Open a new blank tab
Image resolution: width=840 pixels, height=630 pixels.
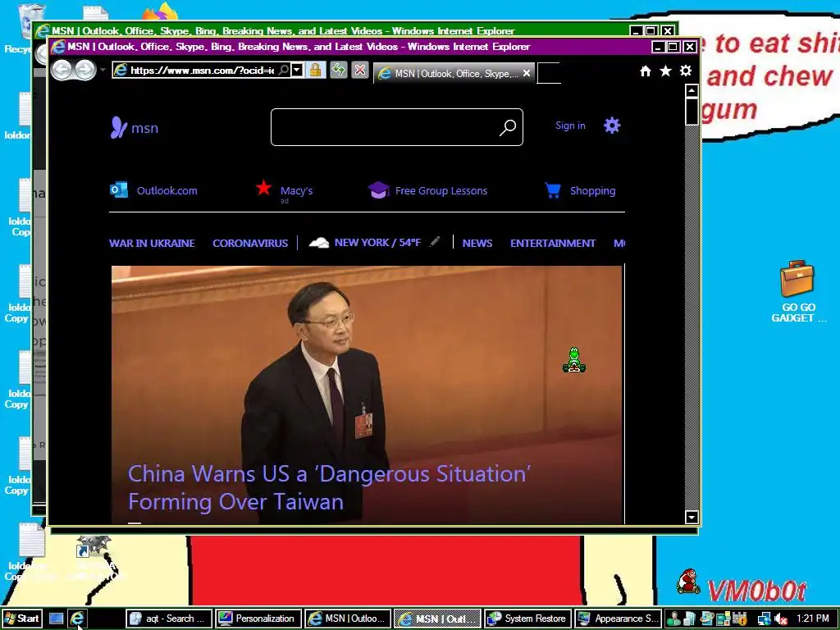click(549, 73)
